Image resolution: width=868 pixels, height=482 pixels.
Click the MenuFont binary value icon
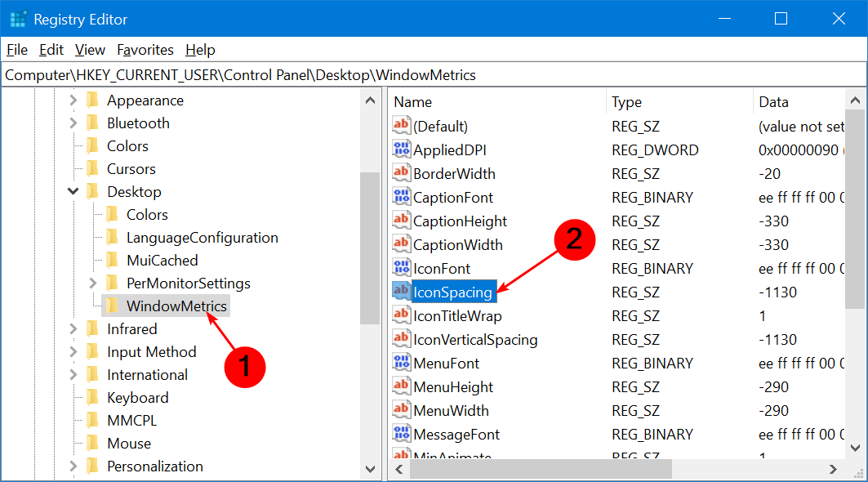[x=402, y=363]
